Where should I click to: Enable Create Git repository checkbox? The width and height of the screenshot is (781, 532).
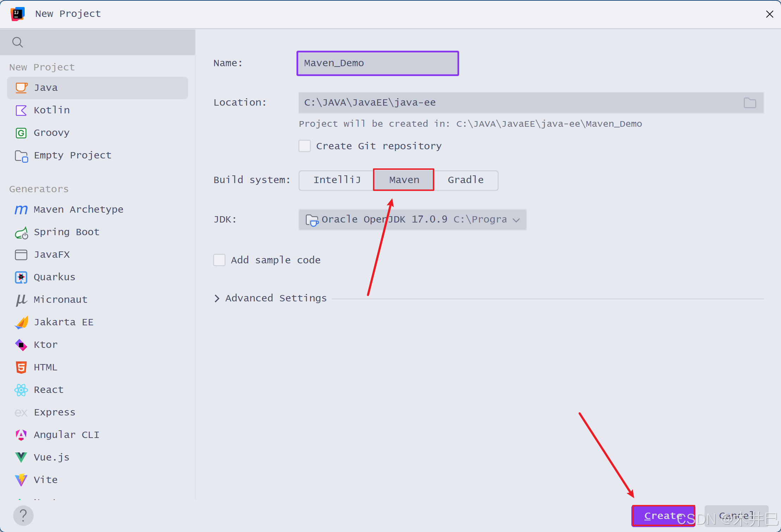pos(305,146)
